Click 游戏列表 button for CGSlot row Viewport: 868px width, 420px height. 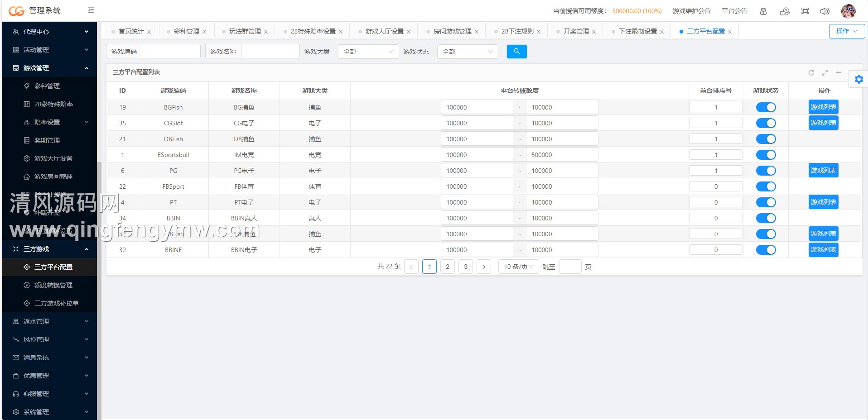[823, 123]
